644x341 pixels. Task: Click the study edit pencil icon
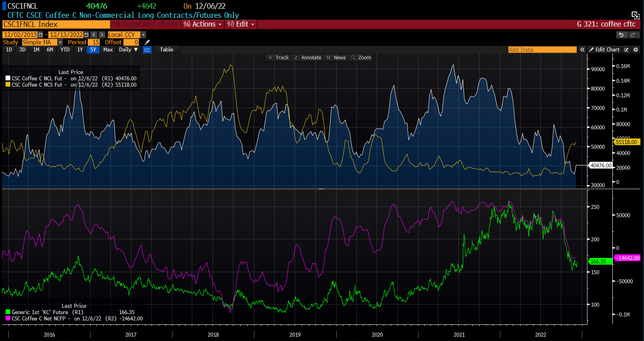pos(147,42)
